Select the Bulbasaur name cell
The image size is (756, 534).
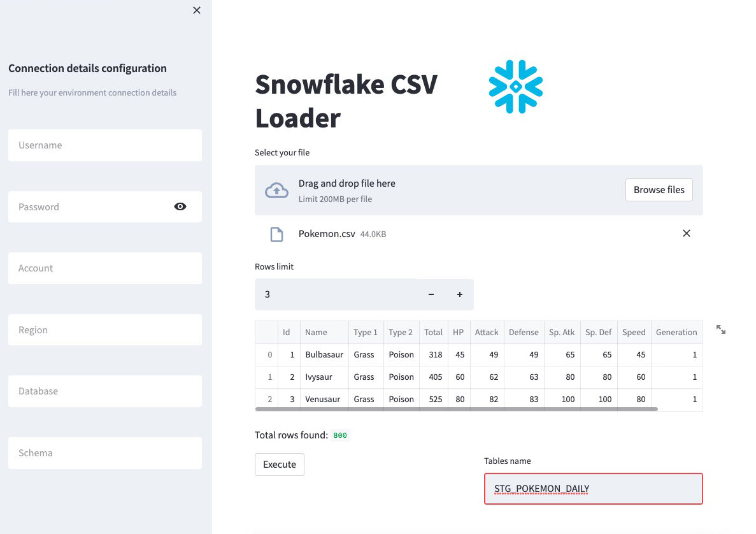click(x=324, y=354)
